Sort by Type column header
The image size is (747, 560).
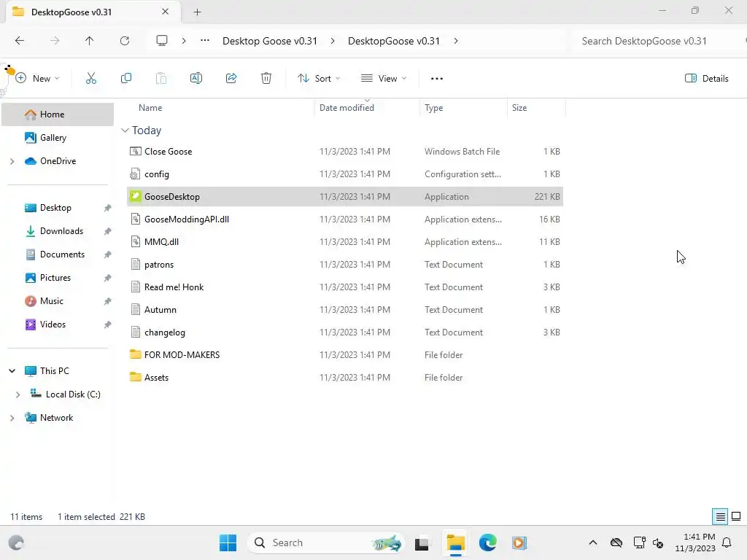tap(434, 108)
